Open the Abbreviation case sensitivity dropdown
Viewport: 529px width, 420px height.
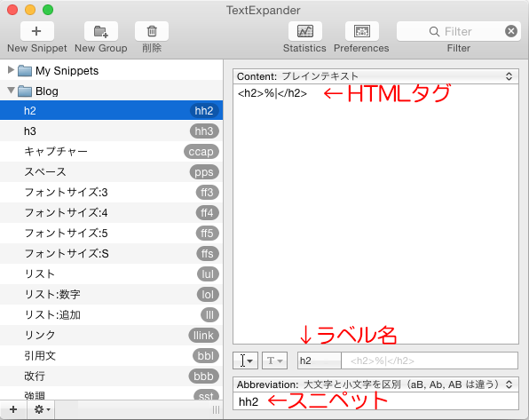(375, 384)
